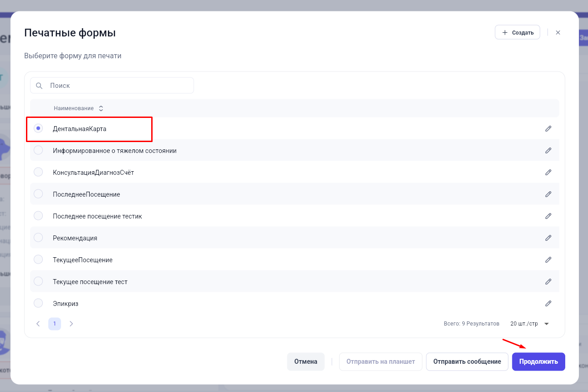The image size is (588, 392).
Task: Choose Последнее посещение тестик radio button
Action: click(x=38, y=216)
